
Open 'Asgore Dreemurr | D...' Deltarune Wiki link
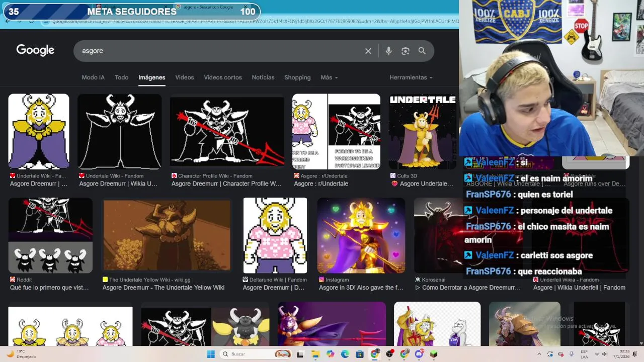pyautogui.click(x=274, y=288)
